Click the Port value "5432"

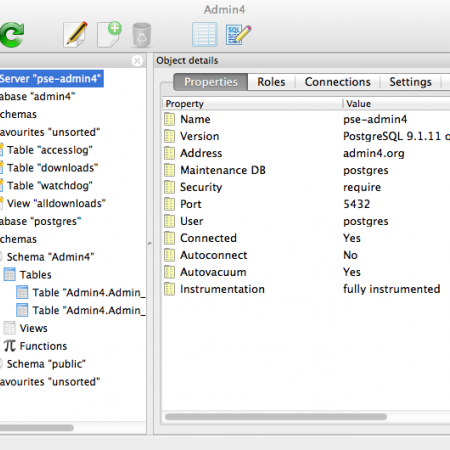coord(357,204)
